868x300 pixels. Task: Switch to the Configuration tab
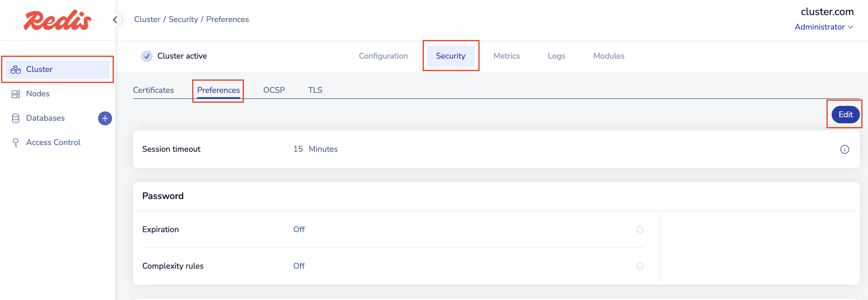click(383, 56)
